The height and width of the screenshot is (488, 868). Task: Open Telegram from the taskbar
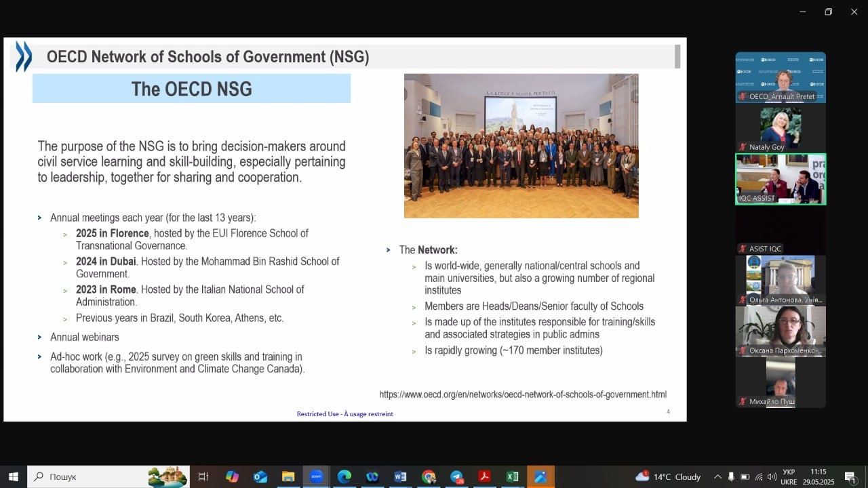click(x=456, y=476)
